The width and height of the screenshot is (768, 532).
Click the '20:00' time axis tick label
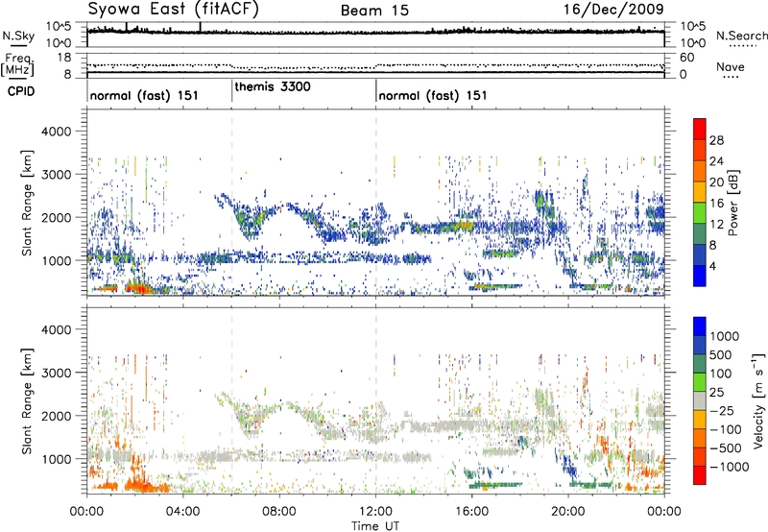(x=567, y=512)
